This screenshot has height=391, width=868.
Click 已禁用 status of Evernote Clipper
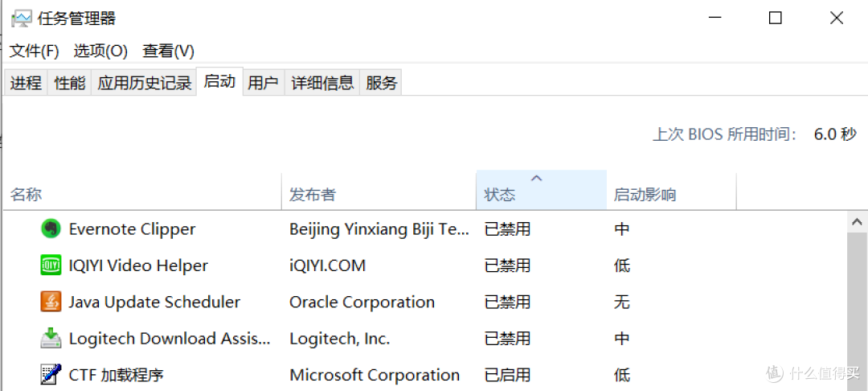tap(507, 228)
